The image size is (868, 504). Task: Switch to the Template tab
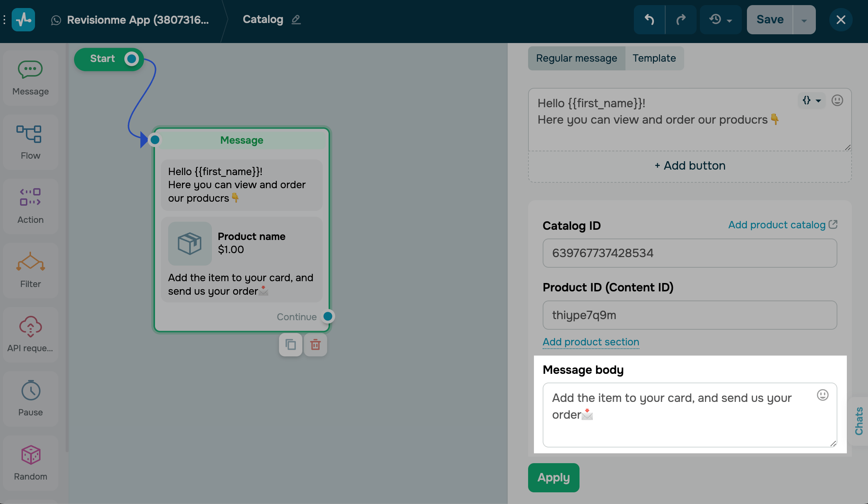654,58
